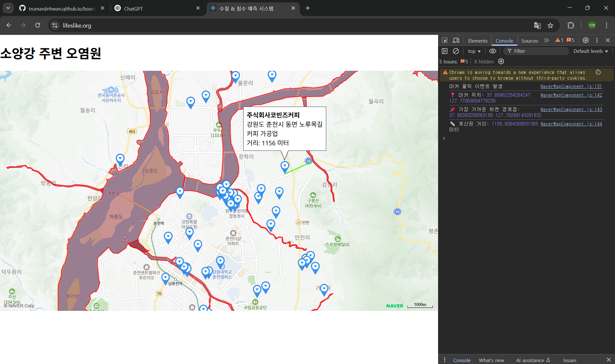Open the Chrome extensions puzzle icon
Viewport: 615px width, 364px height.
(571, 25)
